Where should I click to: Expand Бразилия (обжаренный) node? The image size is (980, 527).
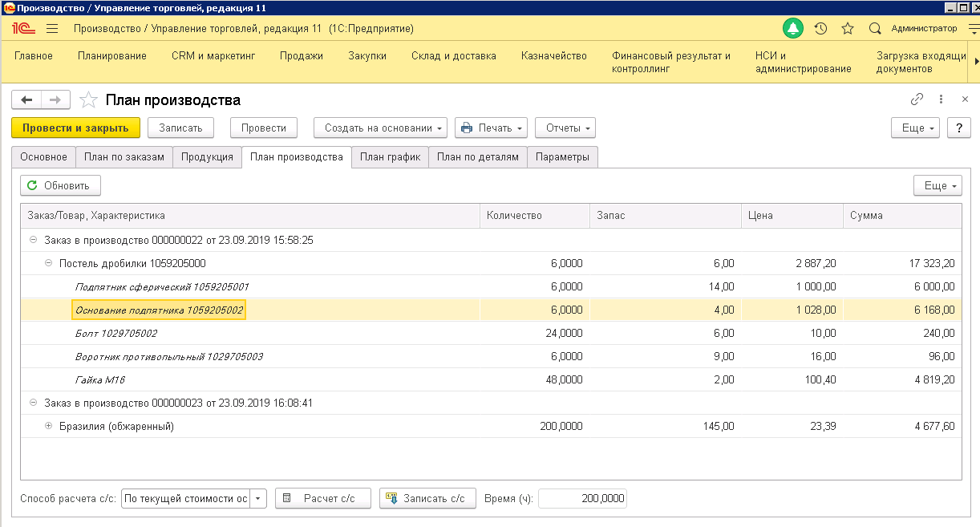[x=48, y=426]
